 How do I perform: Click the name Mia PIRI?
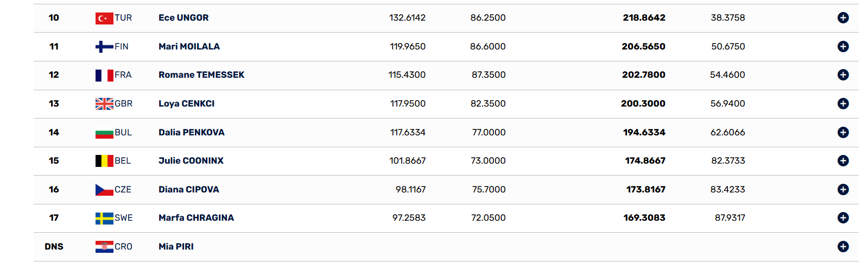click(176, 246)
